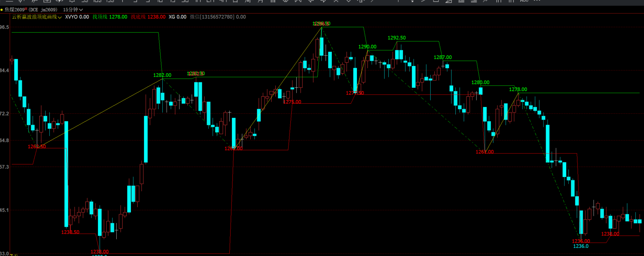The image size is (644, 256).
Task: Select the green 1287.00 top marker
Action: 443,57
